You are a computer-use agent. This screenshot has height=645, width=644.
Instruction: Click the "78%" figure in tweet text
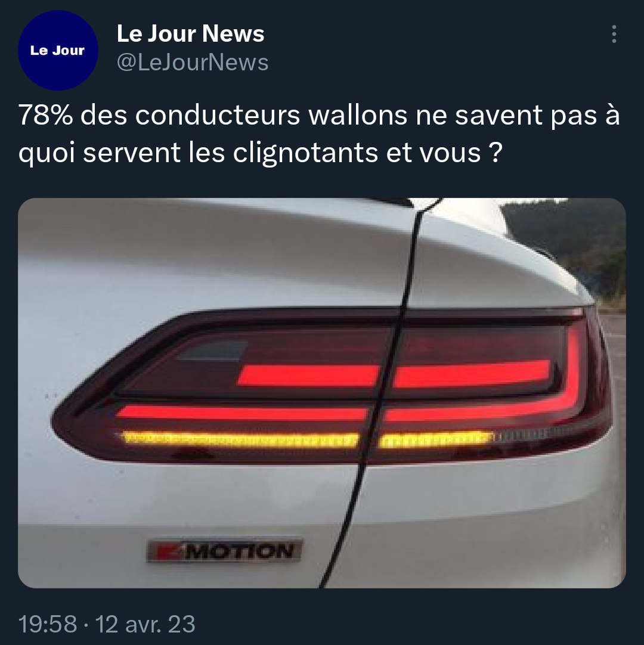pos(46,115)
